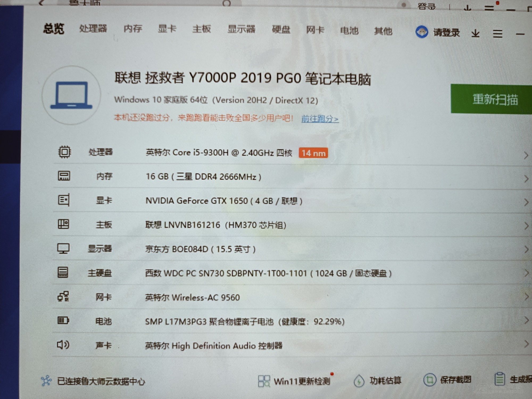This screenshot has width=532, height=399.
Task: Click the graphics card icon
Action: coord(64,200)
